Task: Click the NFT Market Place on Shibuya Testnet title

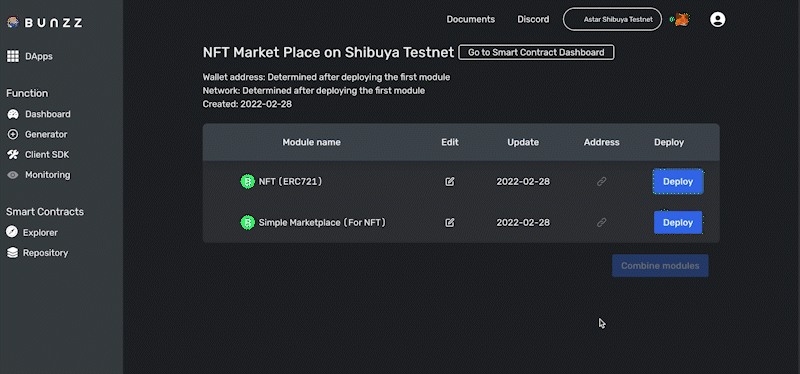Action: 328,52
